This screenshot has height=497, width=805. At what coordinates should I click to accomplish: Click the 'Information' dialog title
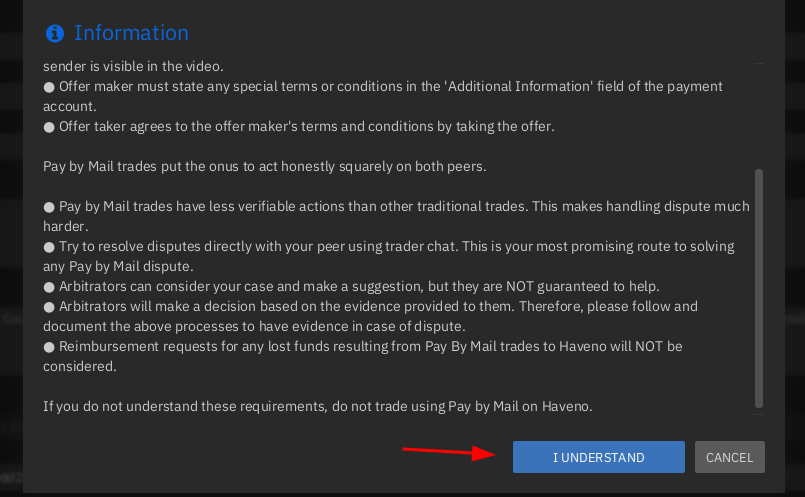tap(131, 33)
